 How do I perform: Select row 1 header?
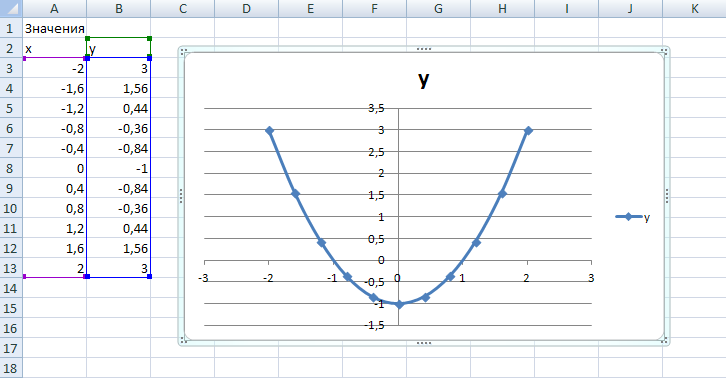coord(11,28)
